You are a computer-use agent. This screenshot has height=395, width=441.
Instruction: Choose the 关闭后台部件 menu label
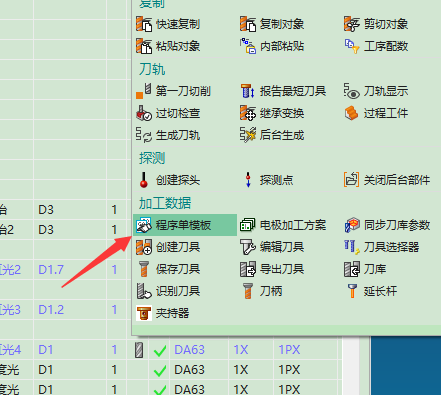click(397, 180)
